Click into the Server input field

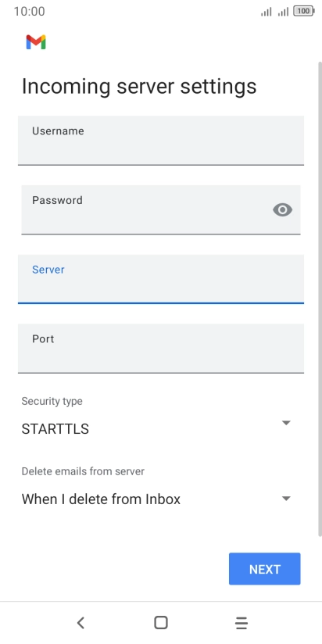161,279
